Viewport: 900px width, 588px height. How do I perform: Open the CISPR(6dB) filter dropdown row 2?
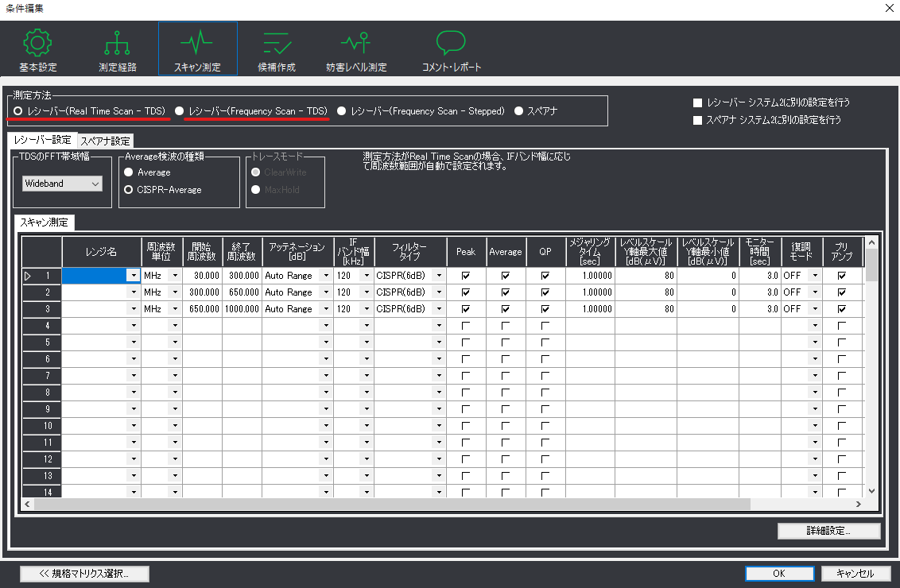tap(439, 292)
